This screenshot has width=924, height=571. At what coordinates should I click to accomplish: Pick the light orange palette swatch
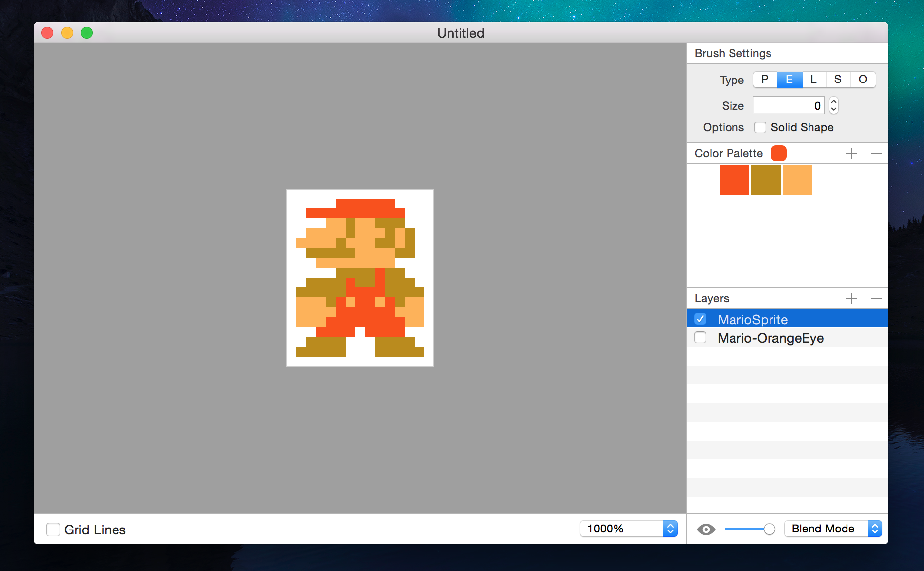(x=798, y=180)
